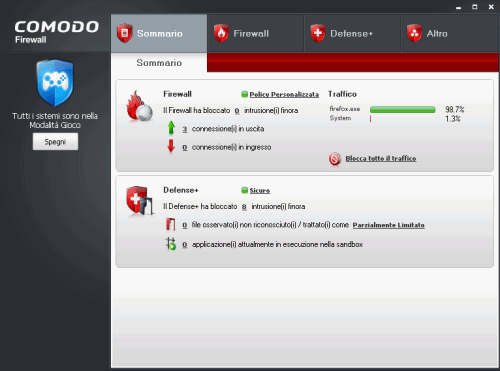
Task: Open the Altro tab
Action: coord(450,33)
